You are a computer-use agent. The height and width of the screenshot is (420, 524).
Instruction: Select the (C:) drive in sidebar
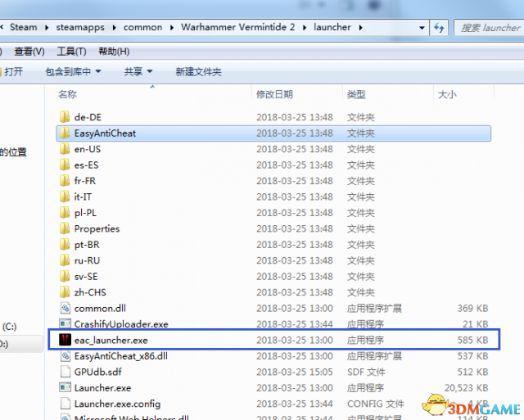click(9, 327)
